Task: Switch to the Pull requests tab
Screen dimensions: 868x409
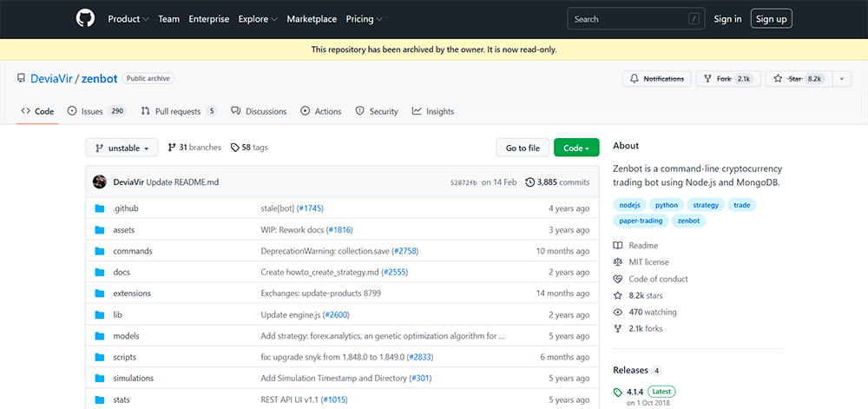Action: tap(179, 111)
